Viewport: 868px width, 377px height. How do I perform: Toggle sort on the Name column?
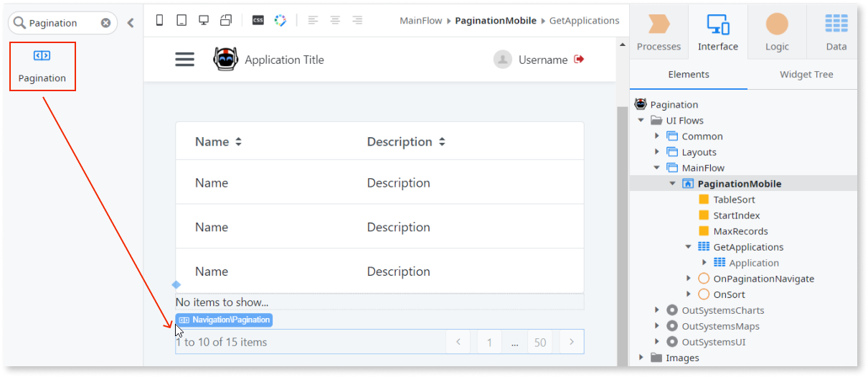tap(238, 142)
